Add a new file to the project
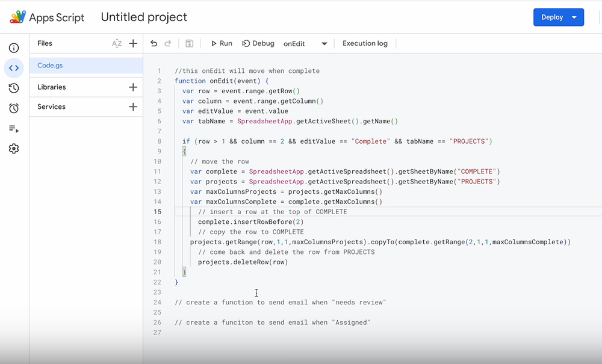Viewport: 602px width, 364px height. (133, 43)
